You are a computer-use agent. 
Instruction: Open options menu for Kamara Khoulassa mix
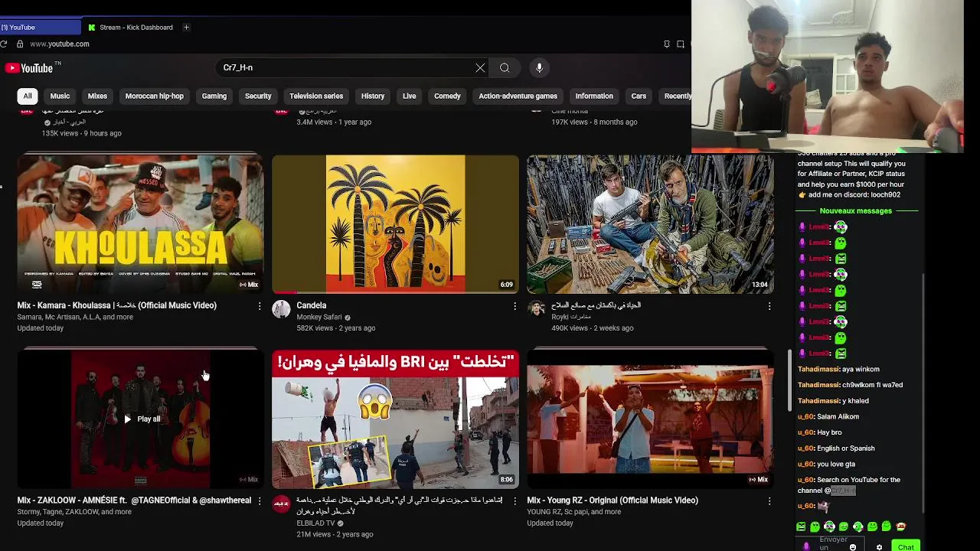pyautogui.click(x=260, y=306)
